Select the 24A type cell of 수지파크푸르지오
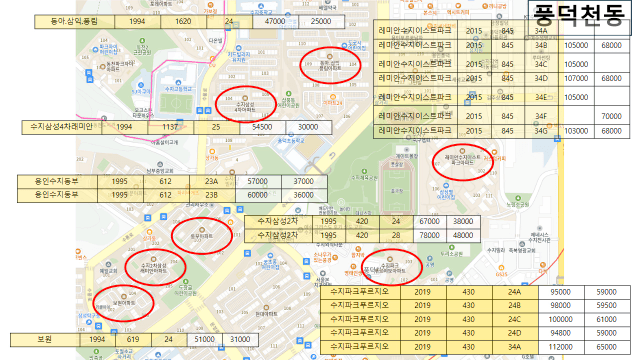 [x=515, y=292]
